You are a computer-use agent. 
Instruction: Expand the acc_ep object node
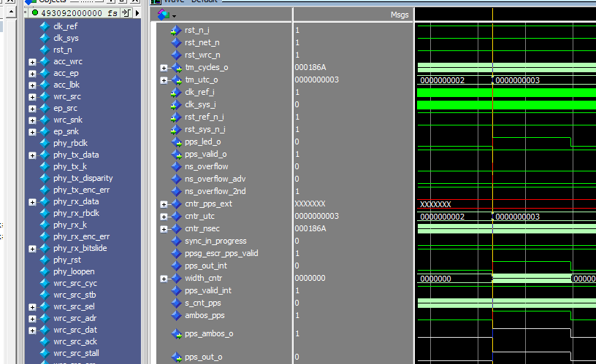[x=32, y=74]
